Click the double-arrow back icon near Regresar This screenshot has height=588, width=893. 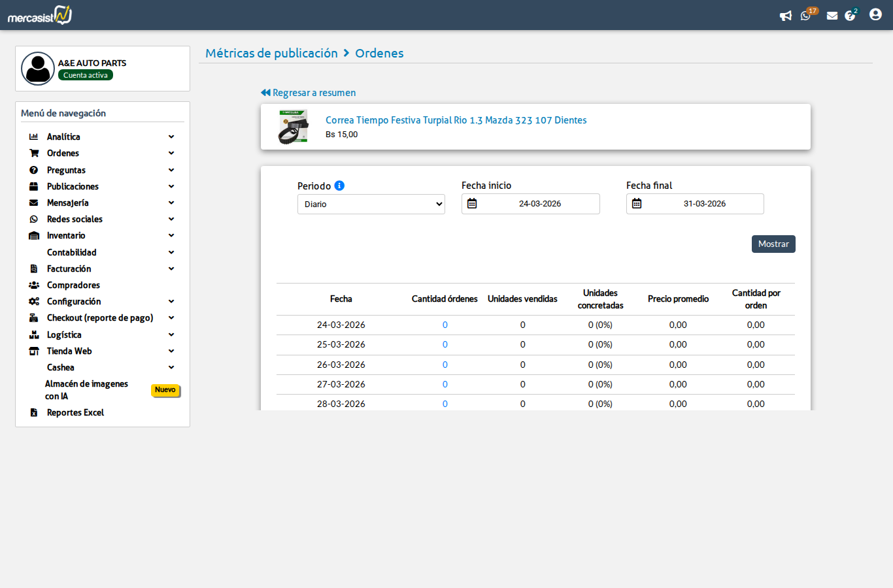click(x=265, y=93)
